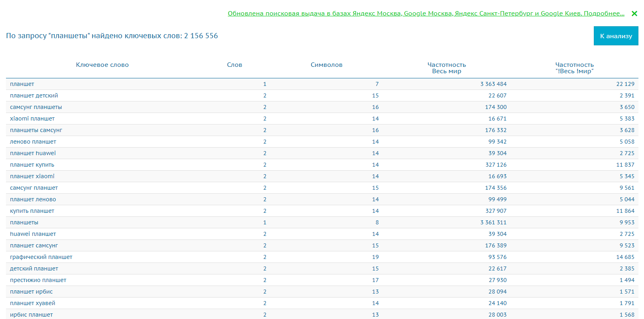
Task: Sort by 'Ключевое слово' column header
Action: tap(102, 65)
